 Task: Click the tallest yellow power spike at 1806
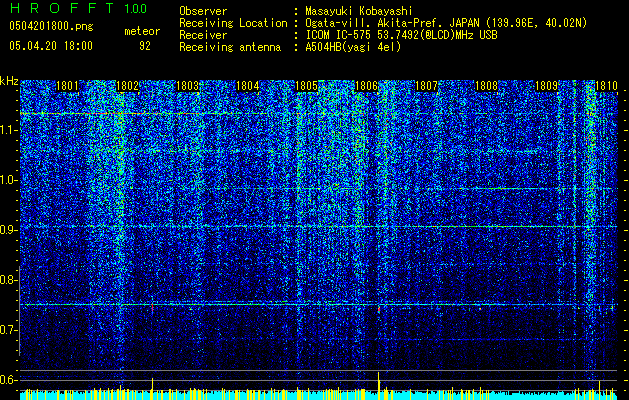378,386
